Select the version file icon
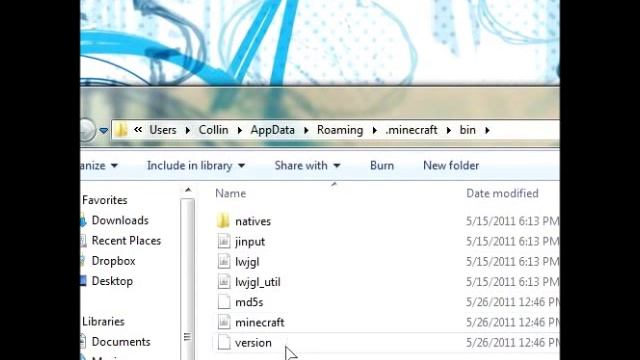This screenshot has width=640, height=360. (224, 342)
